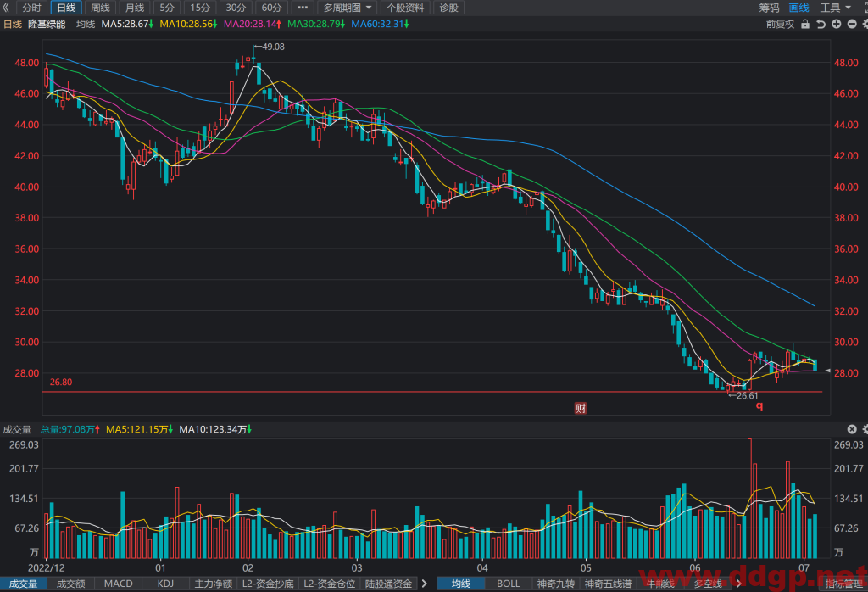Image resolution: width=868 pixels, height=592 pixels.
Task: Switch main chart to BOLL
Action: [x=509, y=584]
